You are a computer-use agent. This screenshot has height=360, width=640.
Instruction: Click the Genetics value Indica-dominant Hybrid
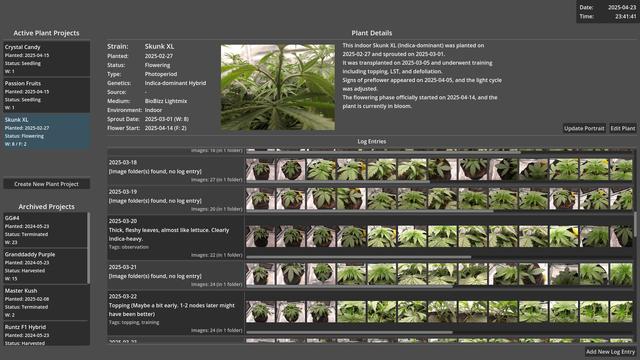pos(175,83)
